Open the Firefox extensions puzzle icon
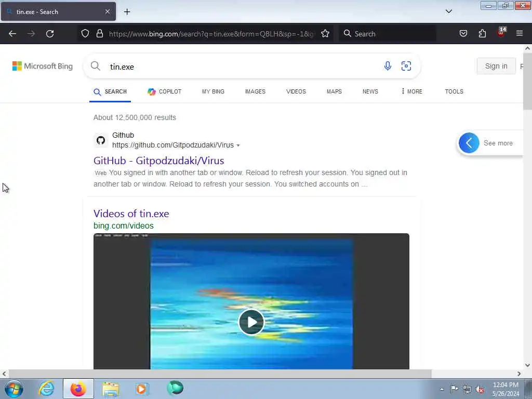The width and height of the screenshot is (532, 399). click(482, 33)
